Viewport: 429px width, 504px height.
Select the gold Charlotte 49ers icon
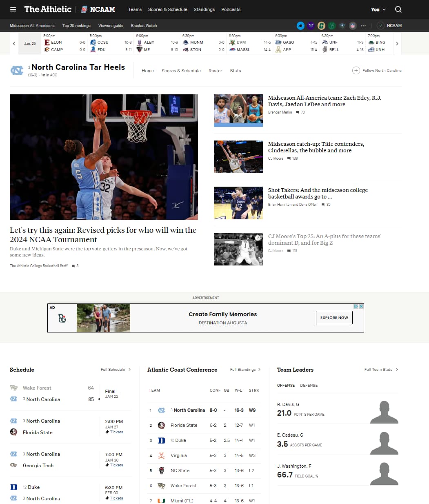coord(322,26)
